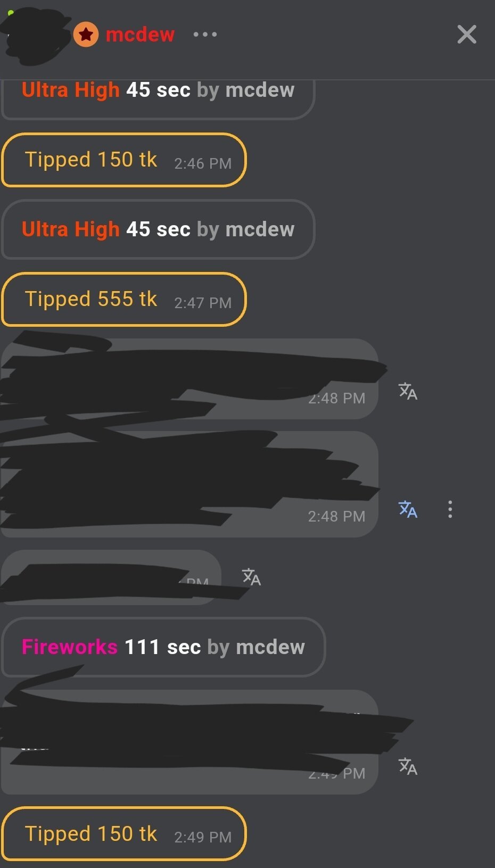The image size is (495, 868).
Task: Click the Tipped 555 tk bubble
Action: pyautogui.click(x=124, y=299)
